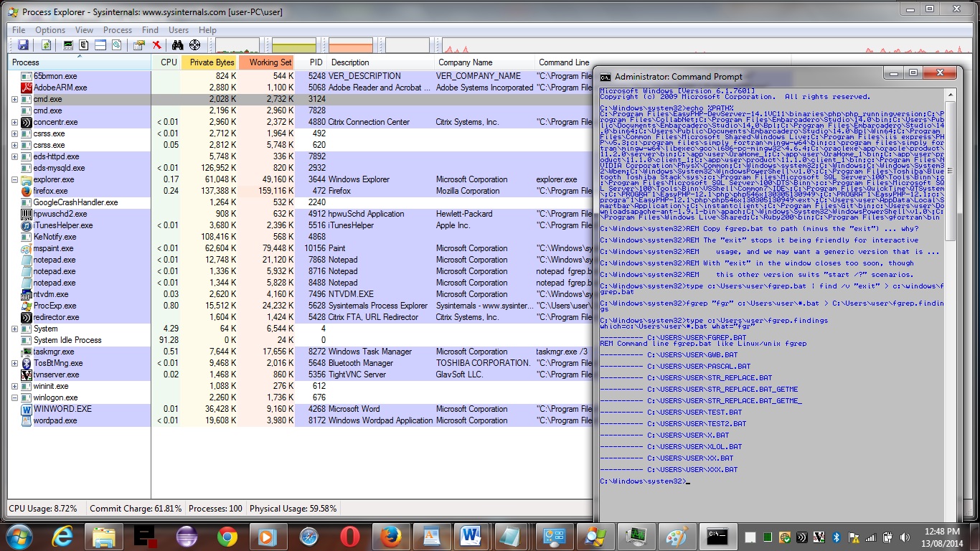
Task: Expand the System process tree node
Action: pos(14,329)
